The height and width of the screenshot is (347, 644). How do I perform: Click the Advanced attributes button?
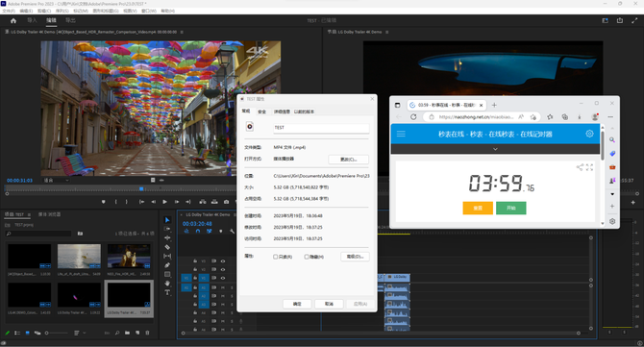coord(355,257)
